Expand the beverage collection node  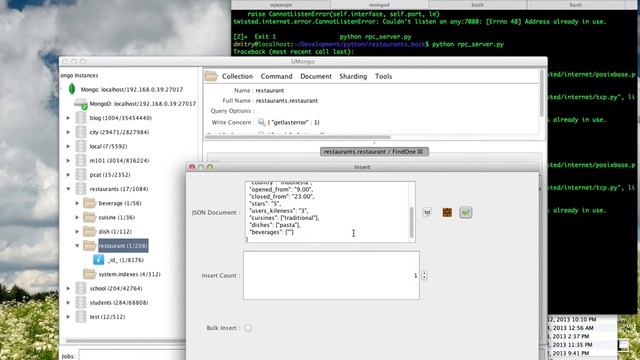[77, 203]
